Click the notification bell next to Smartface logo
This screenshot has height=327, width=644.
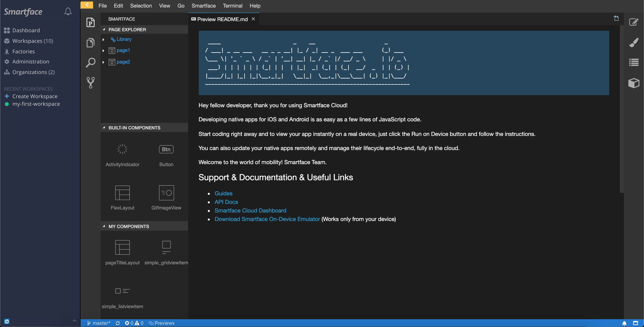pyautogui.click(x=68, y=11)
